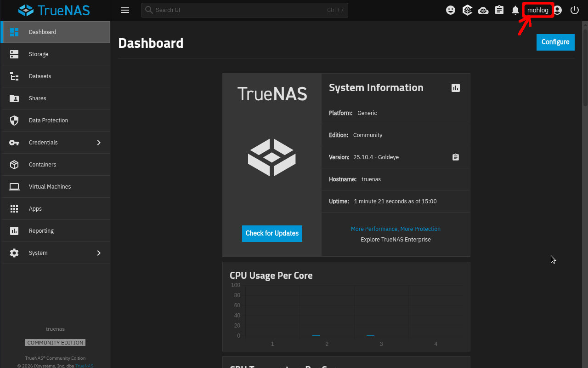Screen dimensions: 588x368
Task: Click the Platform value Generic
Action: [367, 113]
